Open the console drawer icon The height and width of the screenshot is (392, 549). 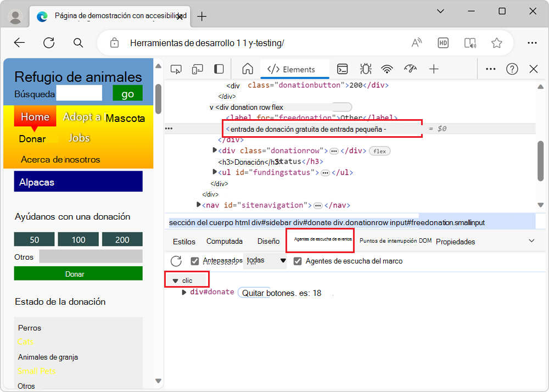pos(343,69)
